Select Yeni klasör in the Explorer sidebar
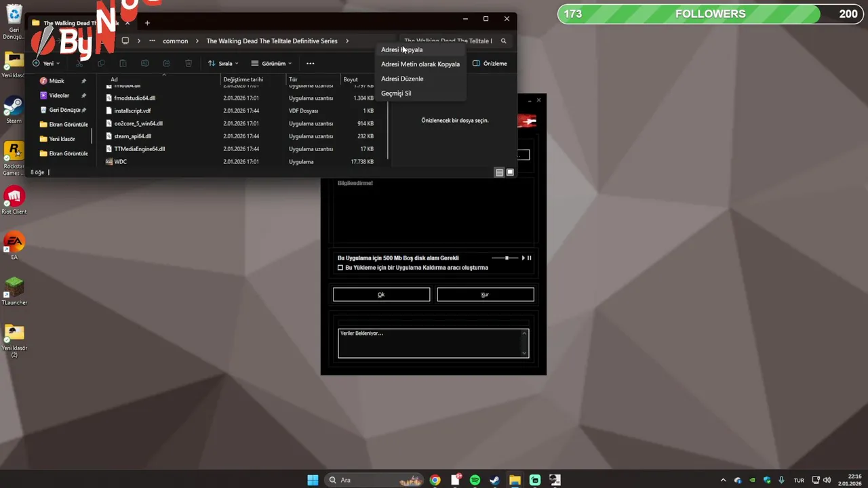This screenshot has width=868, height=488. click(x=62, y=139)
